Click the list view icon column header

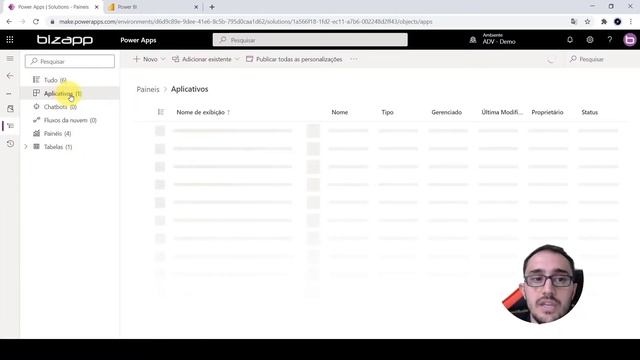coord(160,112)
